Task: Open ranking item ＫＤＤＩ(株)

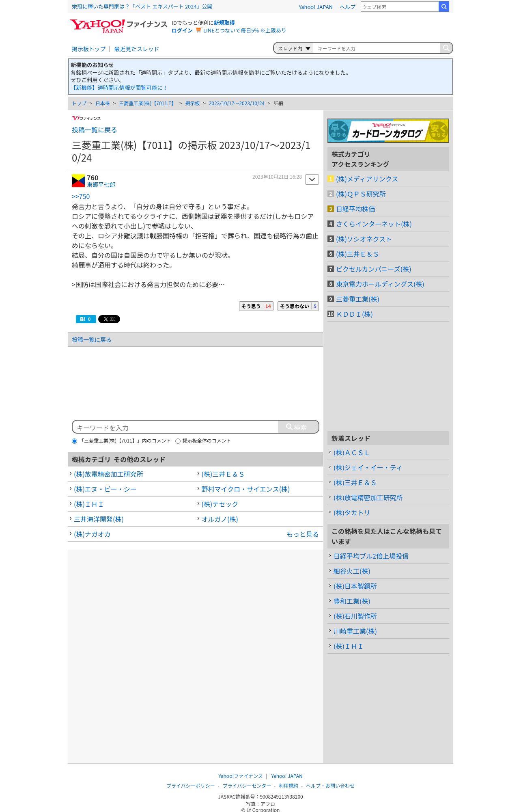Action: pos(354,314)
